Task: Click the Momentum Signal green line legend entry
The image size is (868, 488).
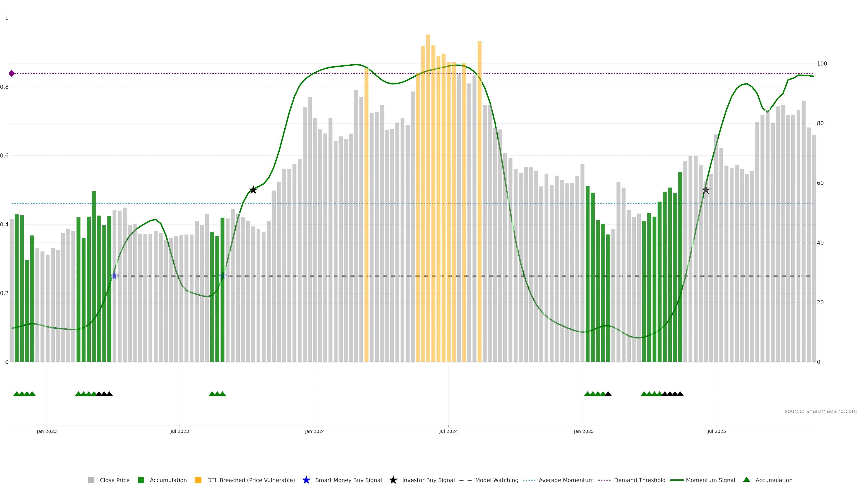Action: 677,480
